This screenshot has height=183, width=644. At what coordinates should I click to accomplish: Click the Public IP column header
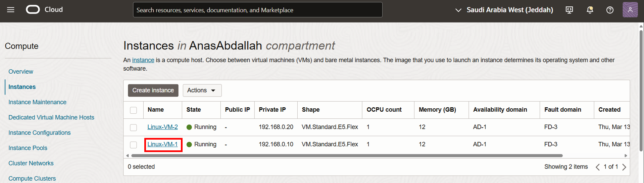click(238, 110)
